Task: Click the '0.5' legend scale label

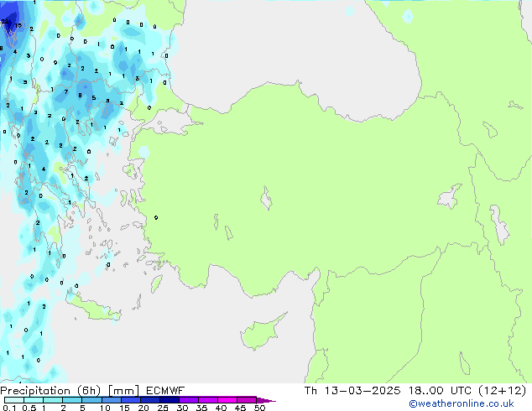Action: pyautogui.click(x=29, y=408)
